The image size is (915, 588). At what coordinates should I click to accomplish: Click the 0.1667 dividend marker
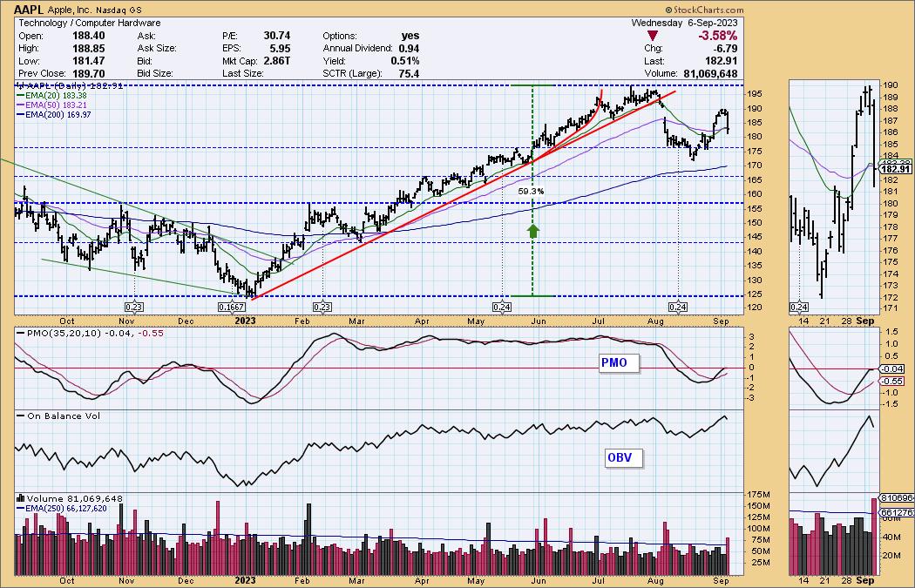(x=231, y=307)
